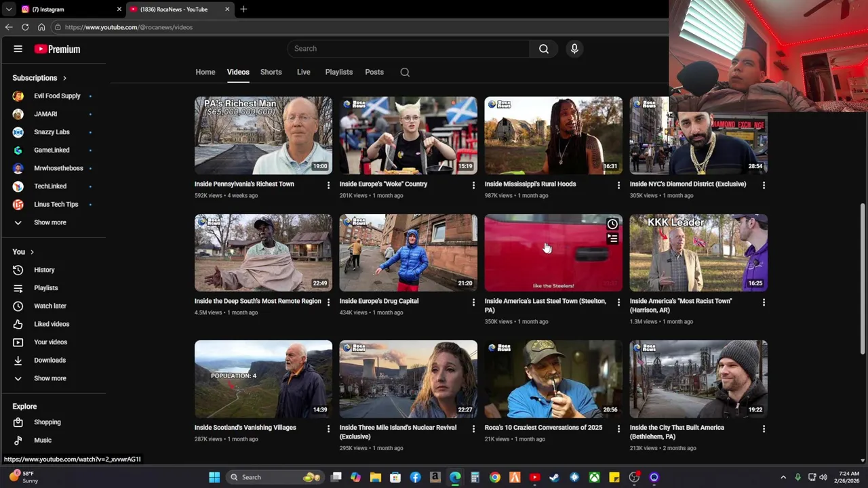Open History in sidebar
This screenshot has height=488, width=868.
pos(44,270)
